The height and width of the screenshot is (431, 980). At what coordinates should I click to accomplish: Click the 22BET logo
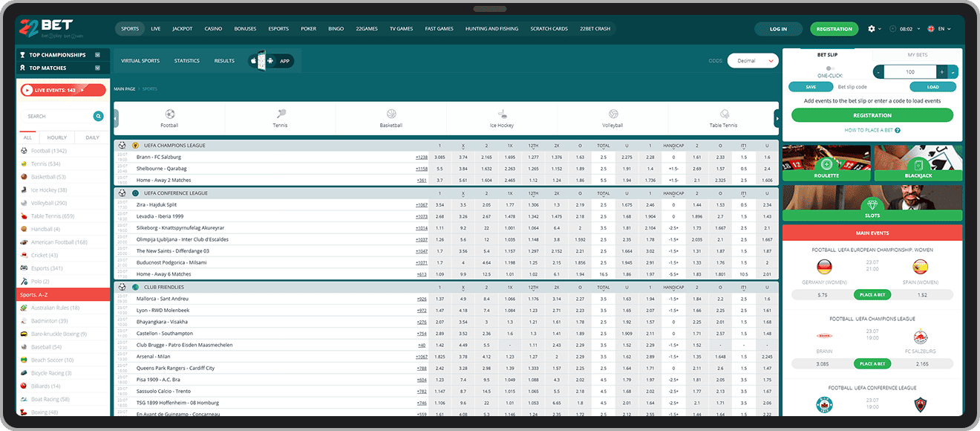51,29
